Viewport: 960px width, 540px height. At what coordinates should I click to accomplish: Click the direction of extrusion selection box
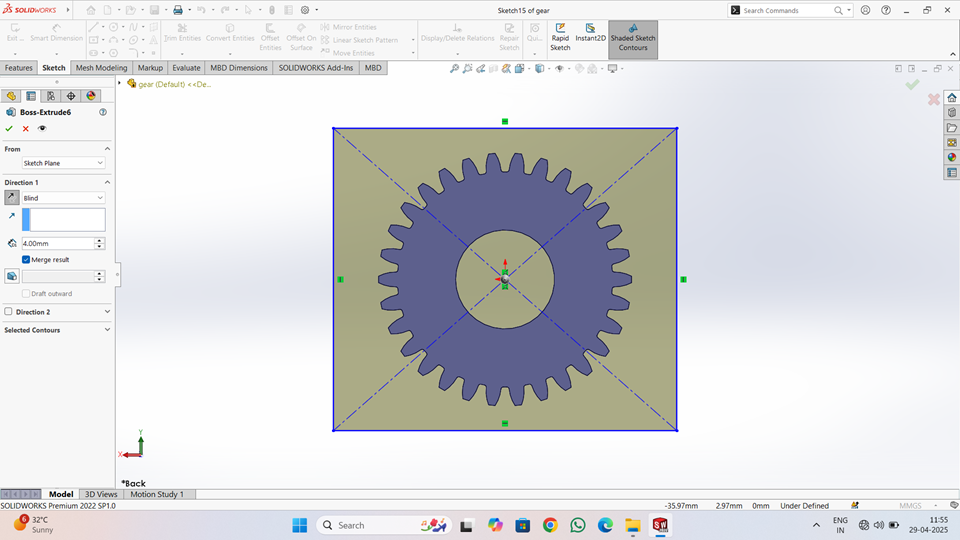[64, 220]
